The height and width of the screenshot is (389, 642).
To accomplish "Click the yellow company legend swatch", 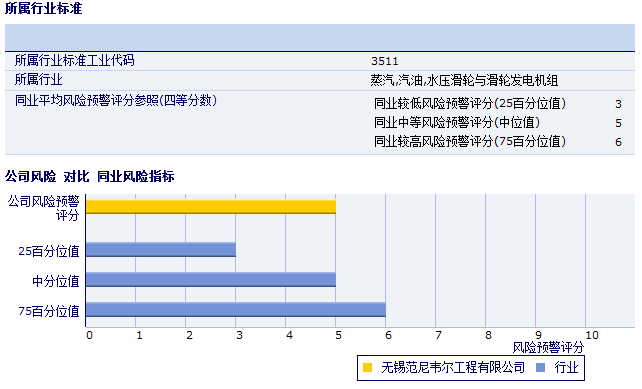I will click(x=367, y=368).
